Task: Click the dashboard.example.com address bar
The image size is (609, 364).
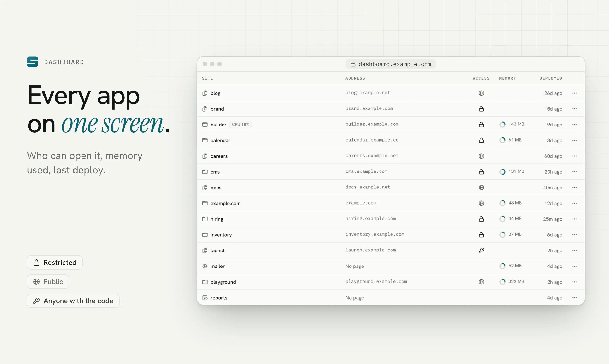Action: (391, 64)
